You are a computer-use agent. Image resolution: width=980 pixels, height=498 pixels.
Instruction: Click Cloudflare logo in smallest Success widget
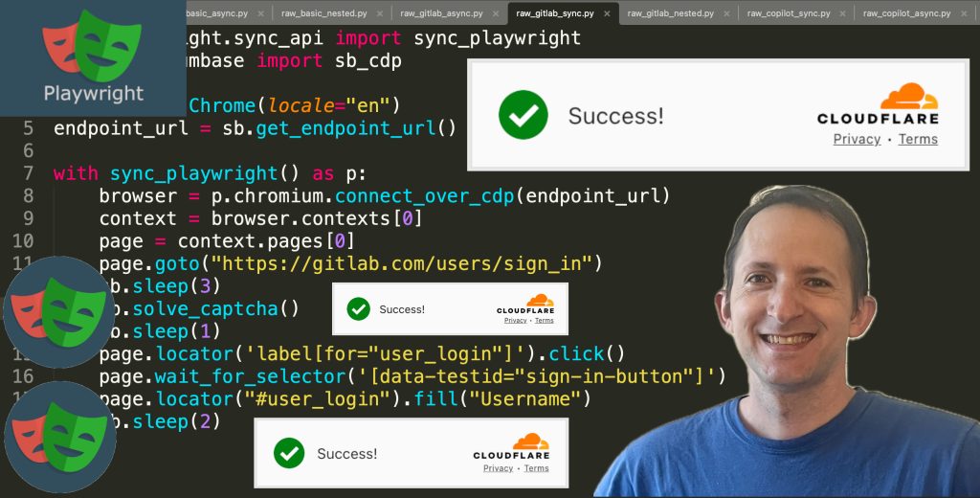coord(525,304)
